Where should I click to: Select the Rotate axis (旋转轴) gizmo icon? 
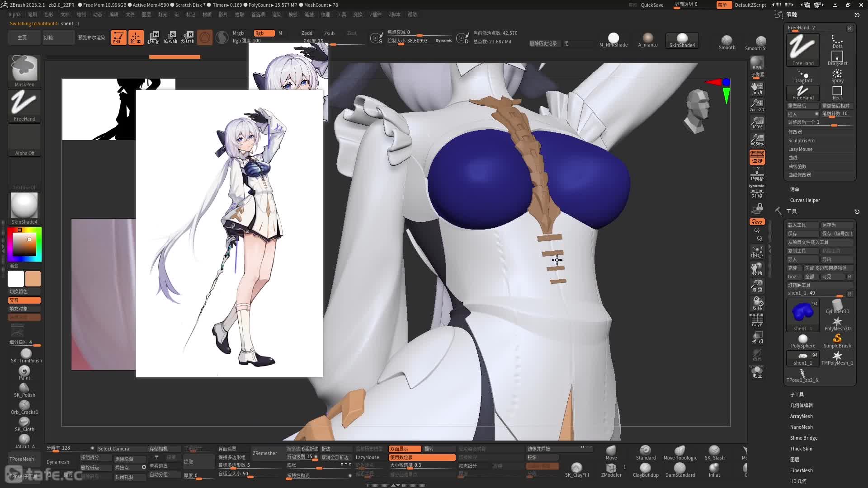(188, 38)
